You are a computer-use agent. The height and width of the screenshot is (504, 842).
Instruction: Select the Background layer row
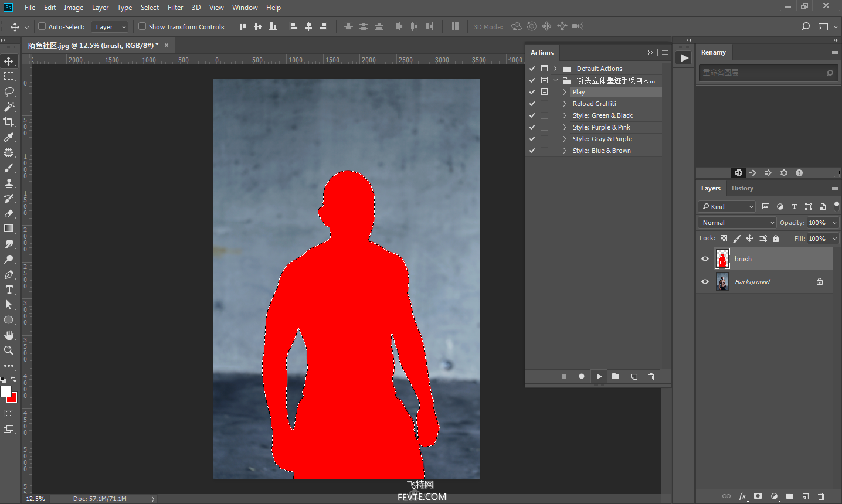[765, 282]
